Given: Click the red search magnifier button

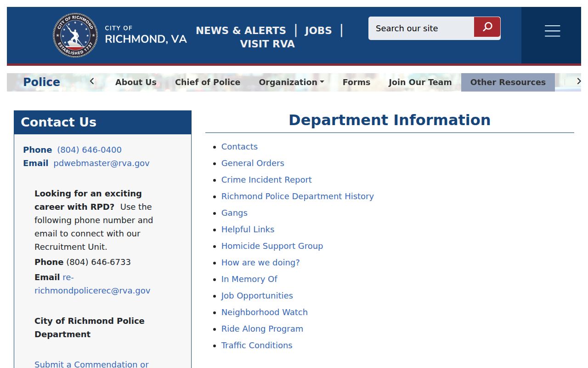Looking at the screenshot, I should pyautogui.click(x=487, y=27).
